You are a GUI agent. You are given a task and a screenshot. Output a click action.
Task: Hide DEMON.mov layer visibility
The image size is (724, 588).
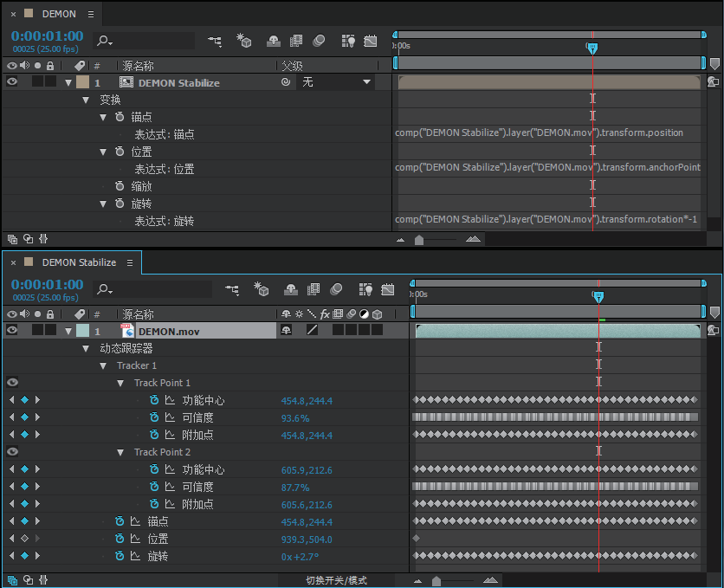tap(12, 330)
